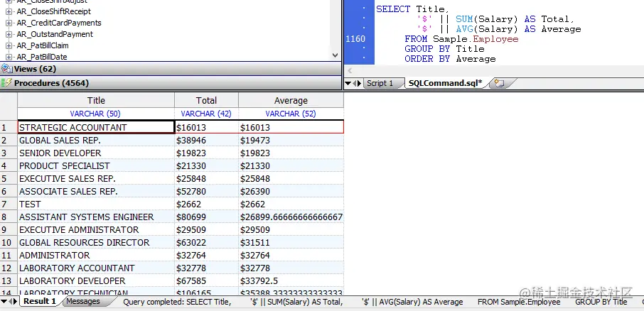Click the table list scroll down arrow
Screen dimensions: 644x311
(x=335, y=55)
